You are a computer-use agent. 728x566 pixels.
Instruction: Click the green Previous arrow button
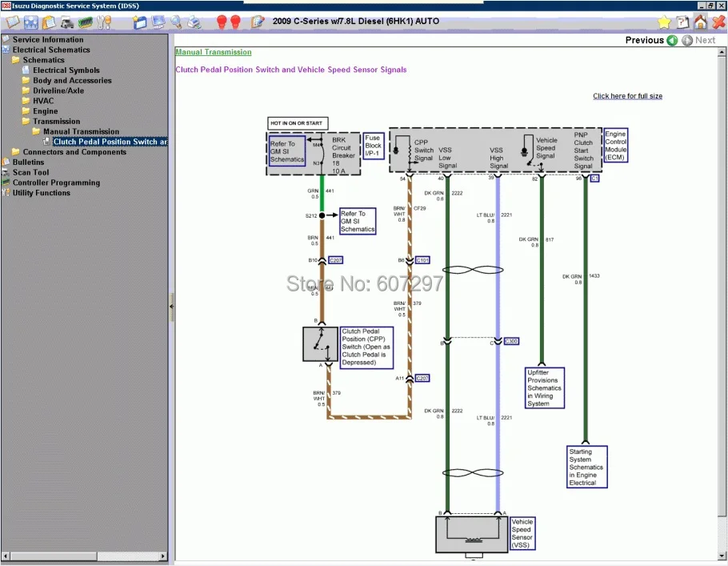coord(672,40)
